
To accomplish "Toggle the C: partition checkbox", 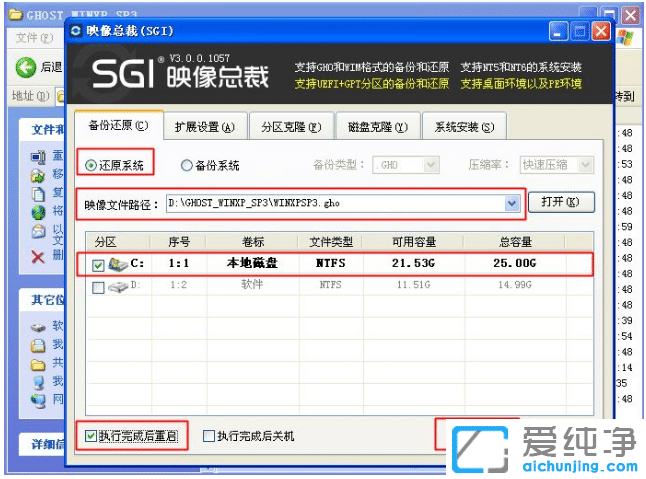I will 98,265.
